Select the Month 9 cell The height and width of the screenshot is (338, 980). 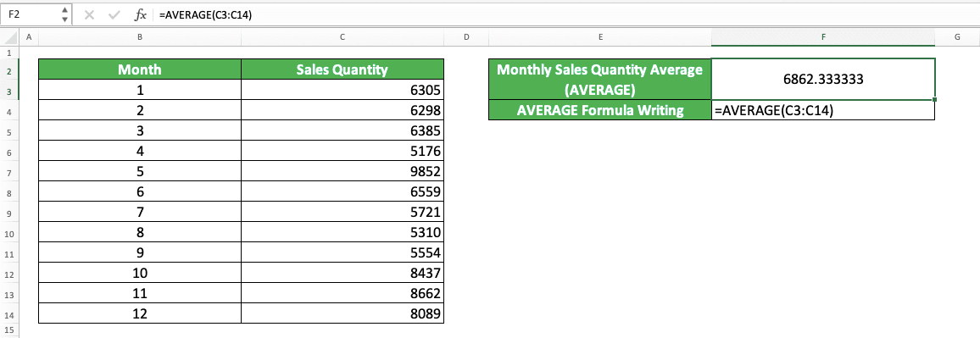[x=139, y=252]
